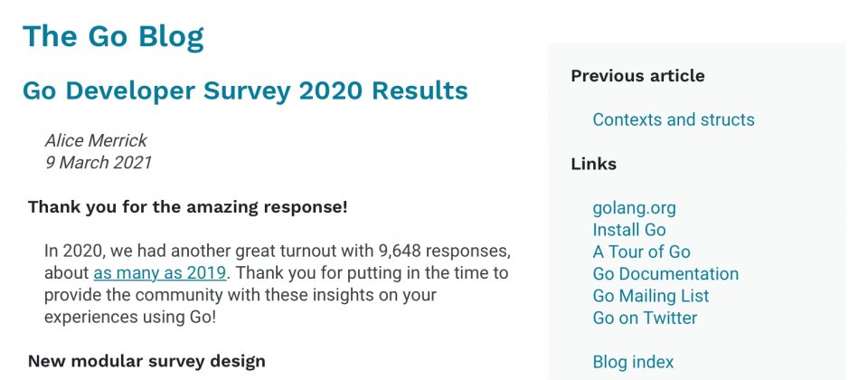This screenshot has width=868, height=380.
Task: Follow the "as many as 2019" link
Action: [159, 273]
